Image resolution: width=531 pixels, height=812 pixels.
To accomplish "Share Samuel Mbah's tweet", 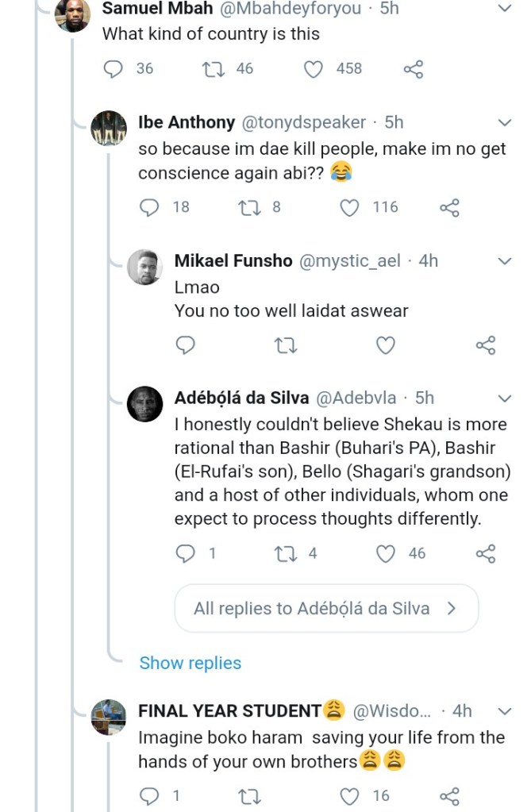I will point(414,69).
